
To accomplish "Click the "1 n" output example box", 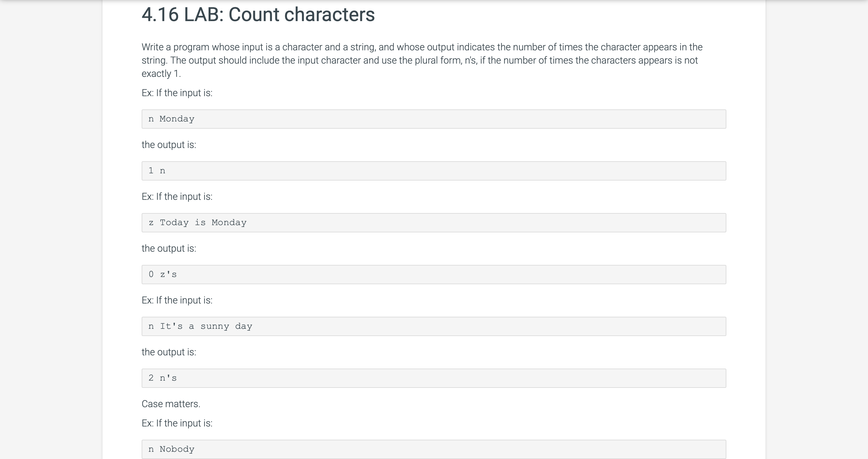I will tap(434, 171).
